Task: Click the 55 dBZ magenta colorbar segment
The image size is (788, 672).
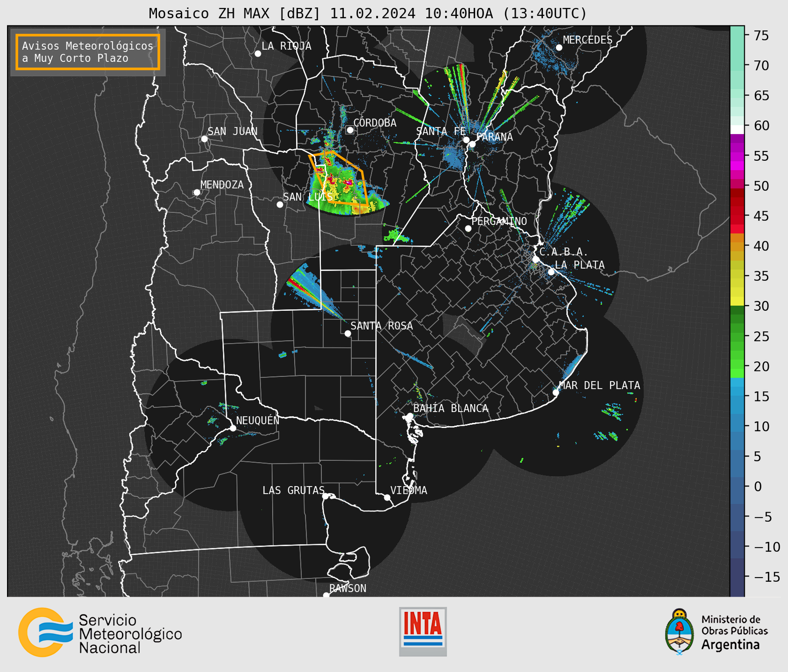Action: pyautogui.click(x=737, y=156)
